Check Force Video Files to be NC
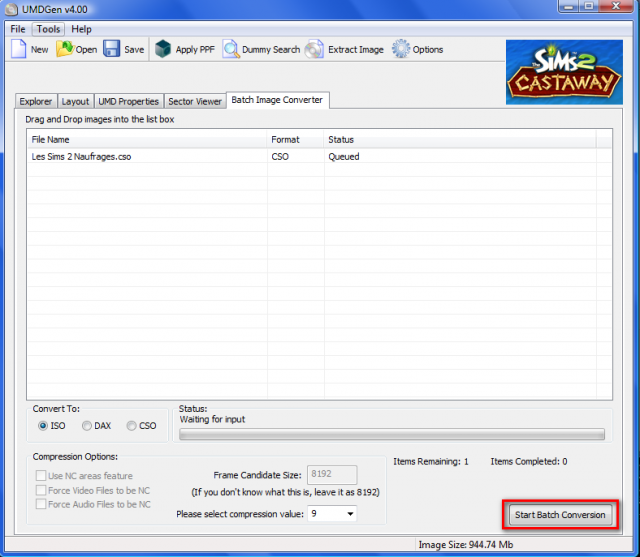The image size is (640, 557). point(41,490)
